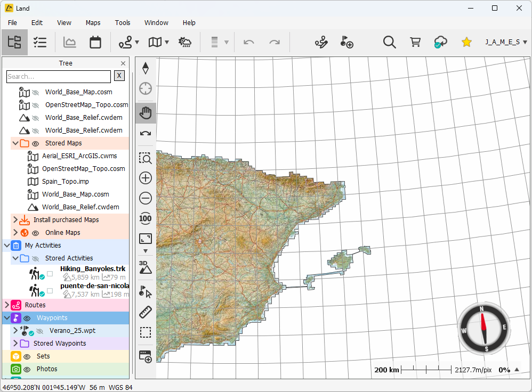Toggle visibility eye for Waypoints

pos(27,318)
